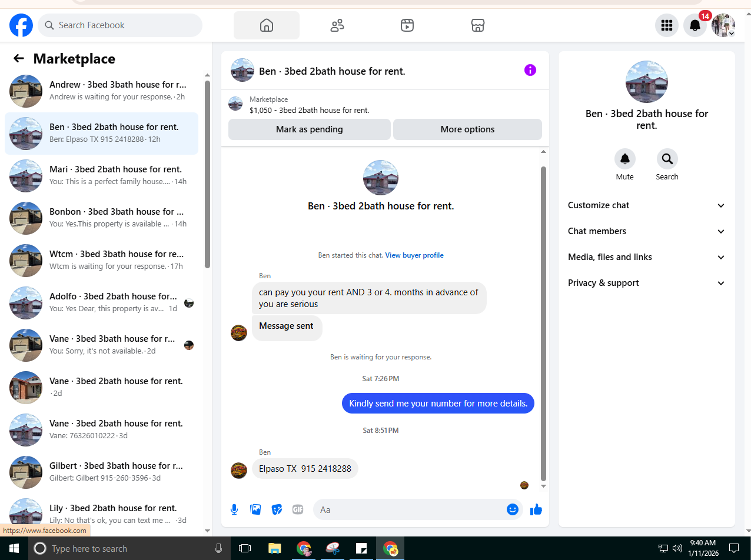Click the taskbar search box
This screenshot has height=560, width=751.
pos(129,548)
